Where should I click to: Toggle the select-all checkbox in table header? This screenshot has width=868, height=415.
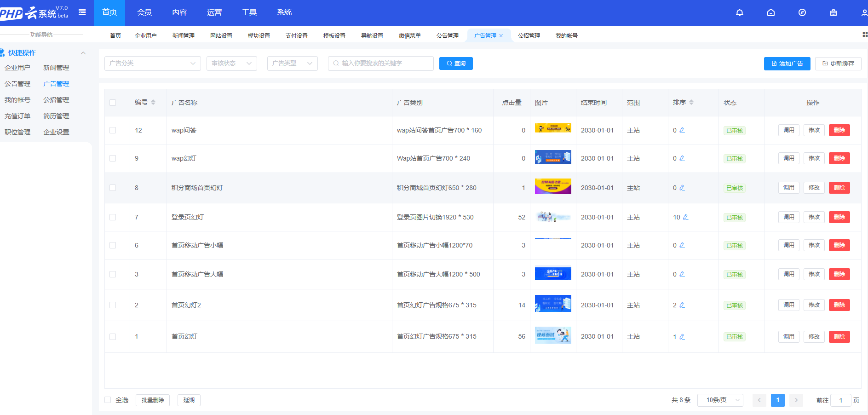112,102
